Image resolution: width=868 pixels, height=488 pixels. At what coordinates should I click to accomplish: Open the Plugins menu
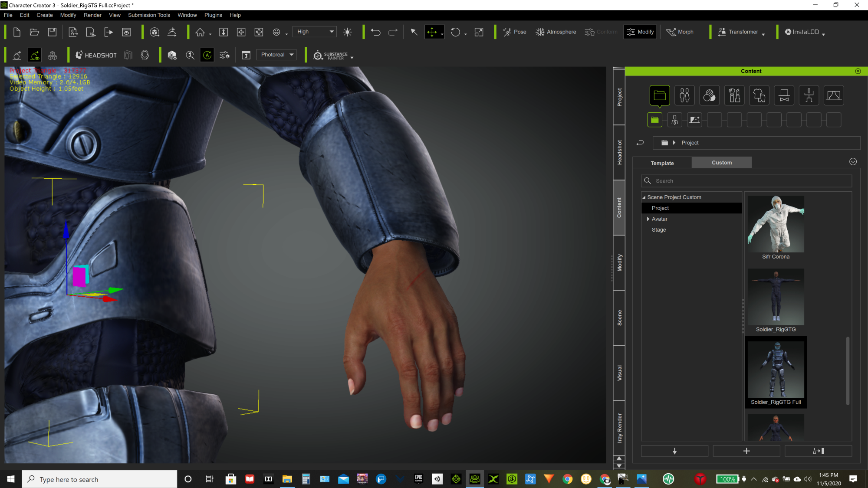point(213,15)
